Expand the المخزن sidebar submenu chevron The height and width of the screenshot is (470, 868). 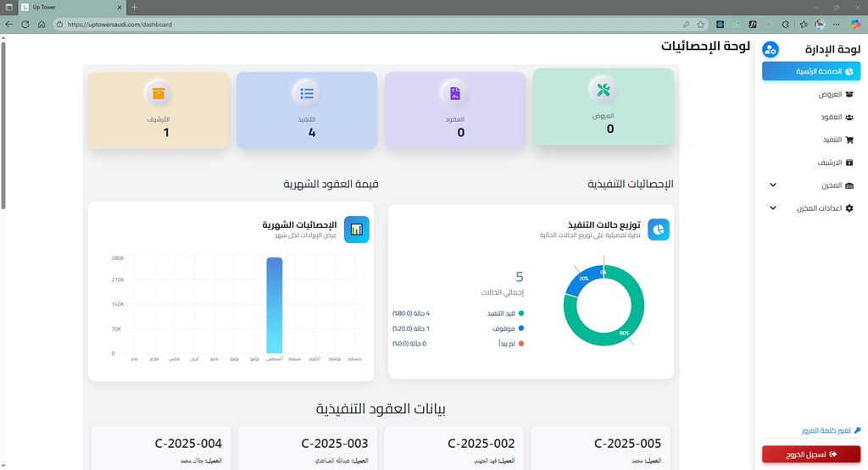pos(772,185)
